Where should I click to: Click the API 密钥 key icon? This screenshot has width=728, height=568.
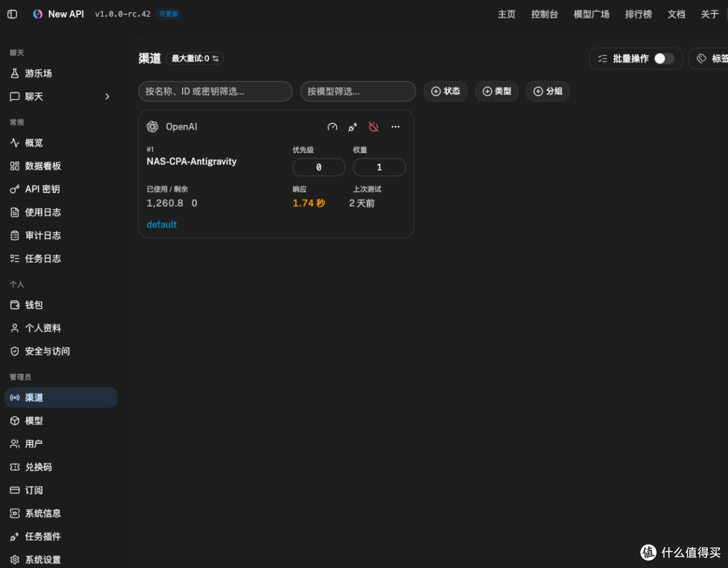tap(15, 189)
